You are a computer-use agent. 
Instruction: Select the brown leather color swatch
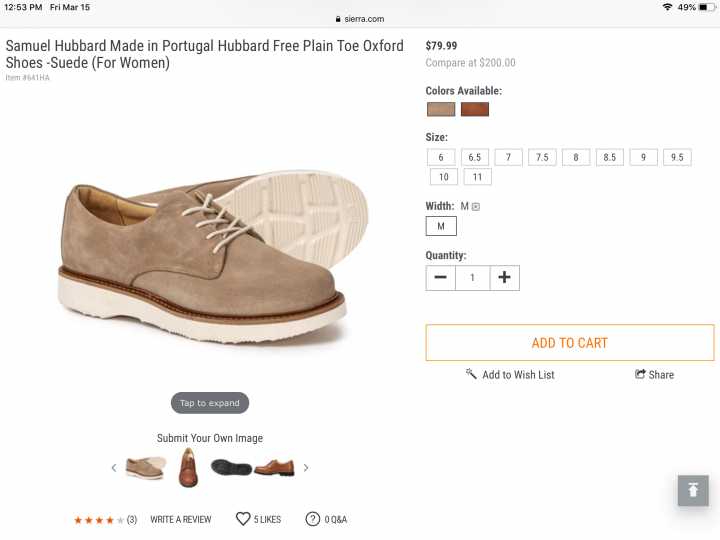click(475, 109)
